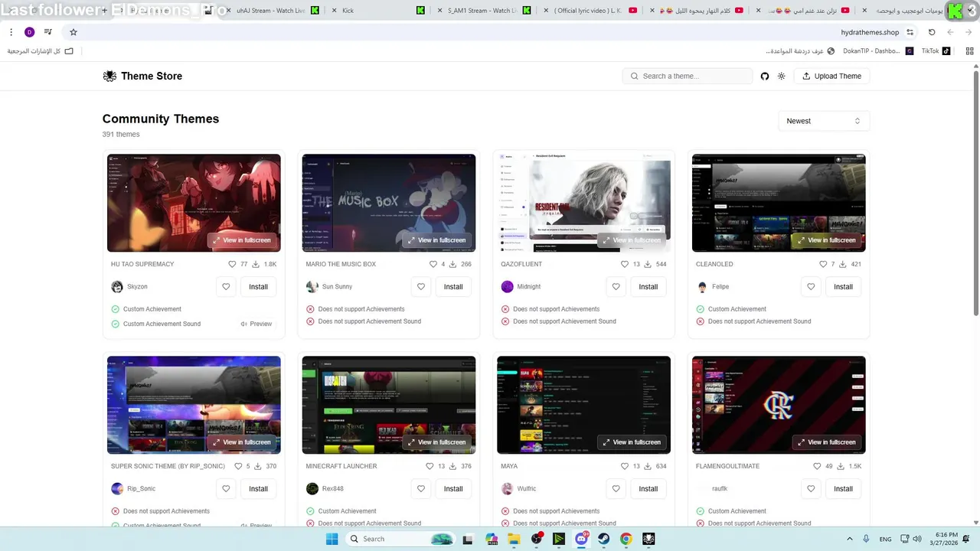Switch to the Kick browser tab

pyautogui.click(x=378, y=11)
